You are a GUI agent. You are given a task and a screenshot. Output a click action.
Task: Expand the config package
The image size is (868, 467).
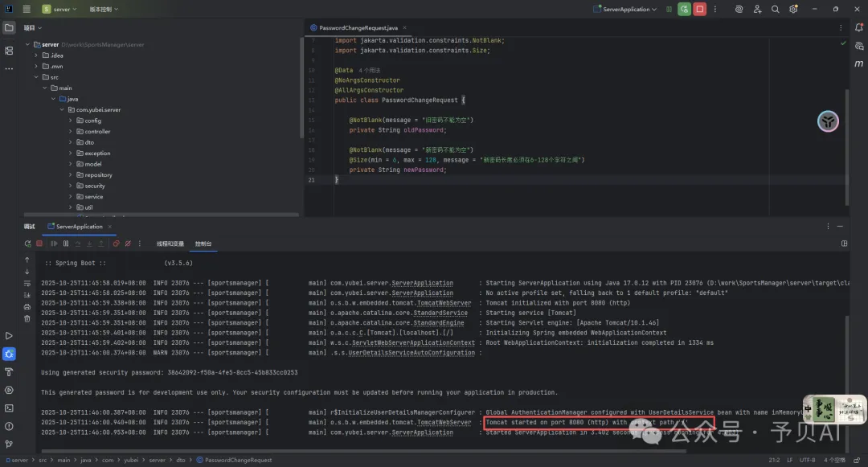(70, 120)
